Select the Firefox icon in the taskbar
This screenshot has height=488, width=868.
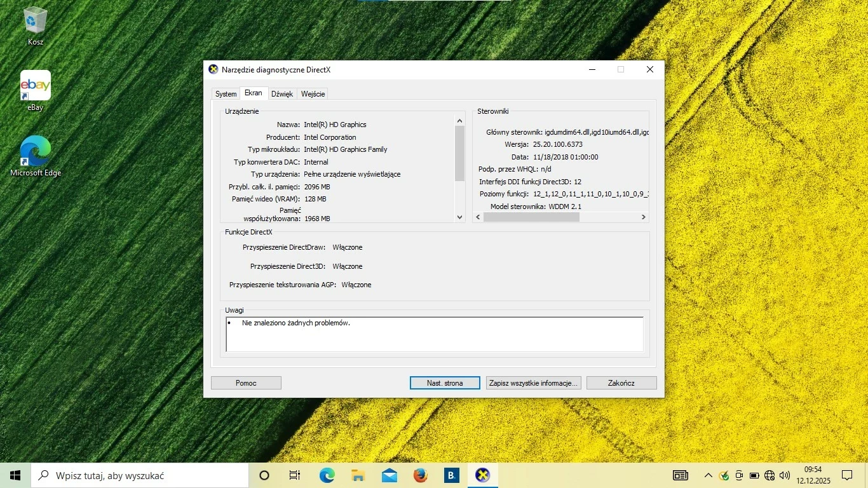coord(420,475)
